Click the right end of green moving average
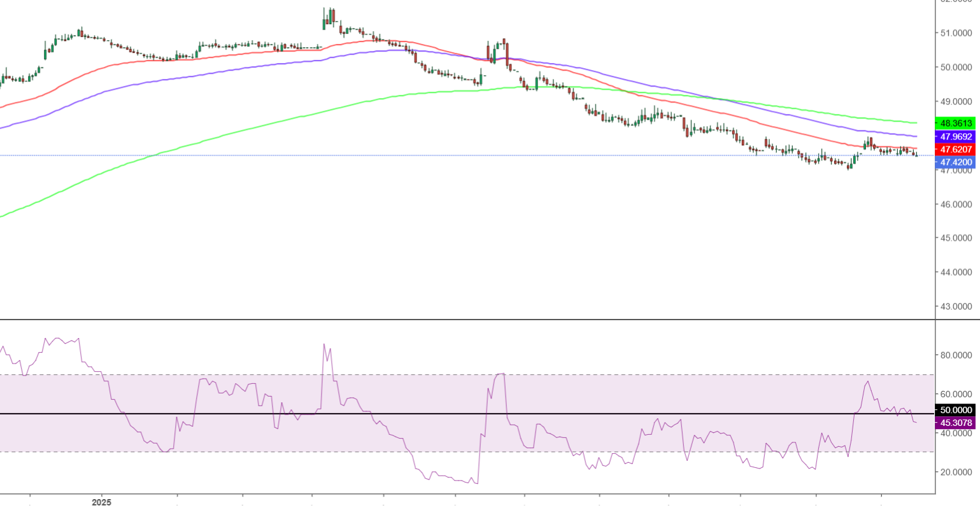The width and height of the screenshot is (980, 508). (916, 123)
